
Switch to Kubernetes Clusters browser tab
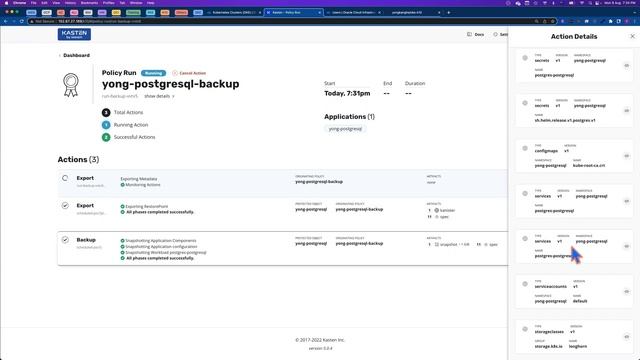(234, 13)
